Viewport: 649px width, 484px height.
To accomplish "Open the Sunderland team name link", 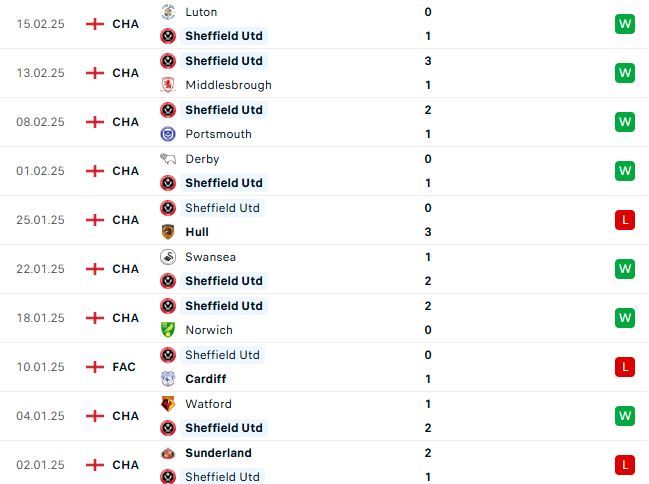I will pyautogui.click(x=219, y=453).
